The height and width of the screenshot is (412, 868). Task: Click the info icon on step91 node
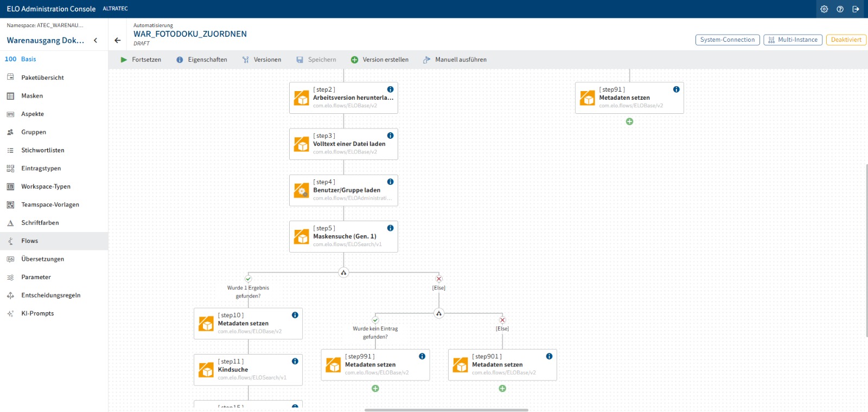(x=676, y=89)
